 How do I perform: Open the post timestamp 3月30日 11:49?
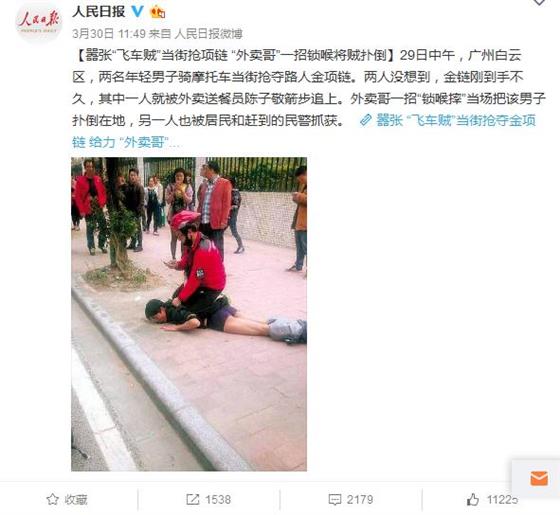coord(109,34)
